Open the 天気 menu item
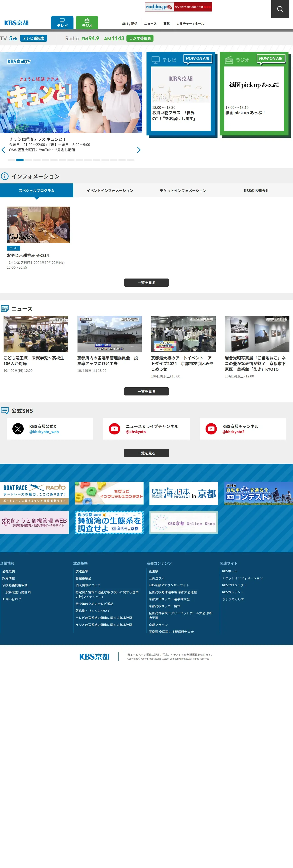293x868 pixels. [167, 24]
